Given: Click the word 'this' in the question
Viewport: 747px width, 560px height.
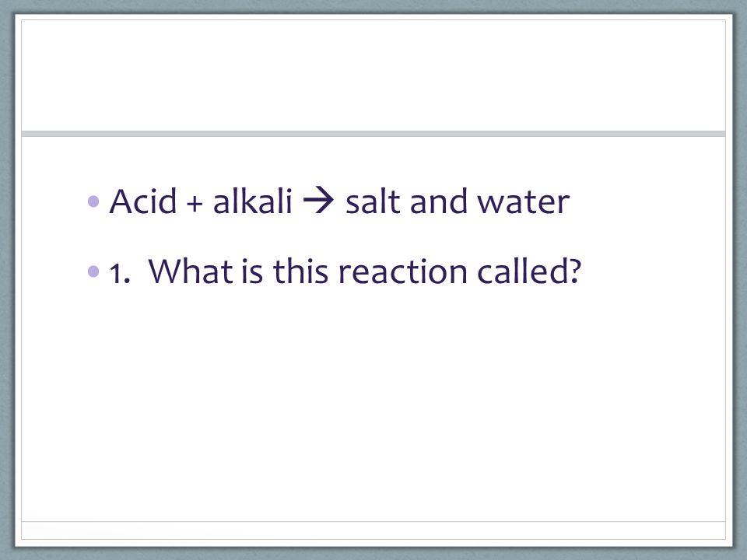Looking at the screenshot, I should (300, 271).
